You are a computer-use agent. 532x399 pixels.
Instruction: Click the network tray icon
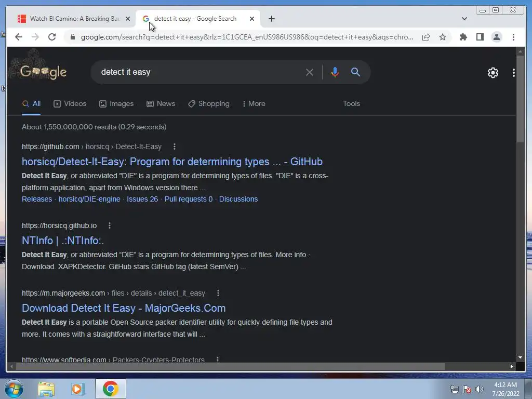pos(454,389)
